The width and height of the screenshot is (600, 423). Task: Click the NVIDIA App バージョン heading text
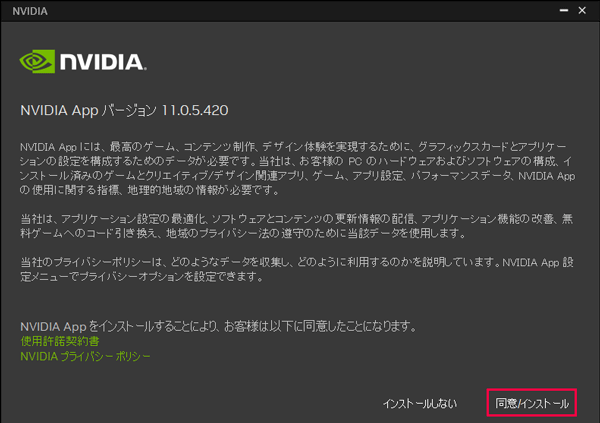(x=88, y=110)
